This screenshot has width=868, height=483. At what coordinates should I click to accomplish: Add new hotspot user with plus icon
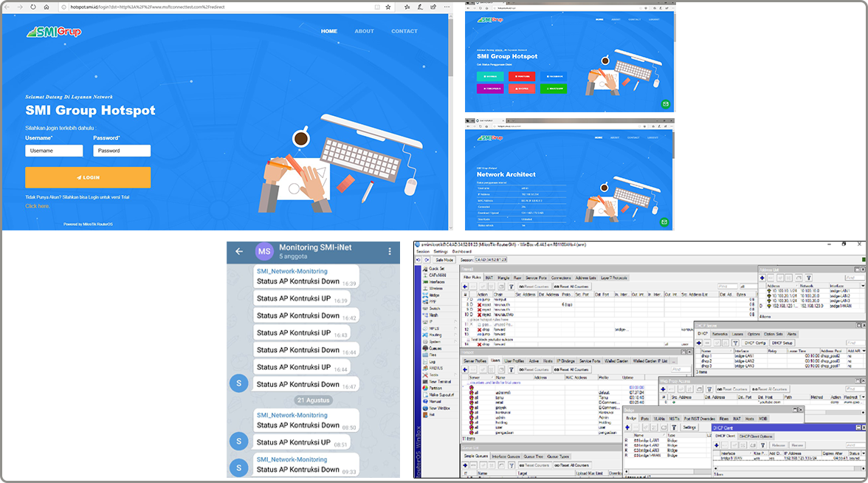465,369
